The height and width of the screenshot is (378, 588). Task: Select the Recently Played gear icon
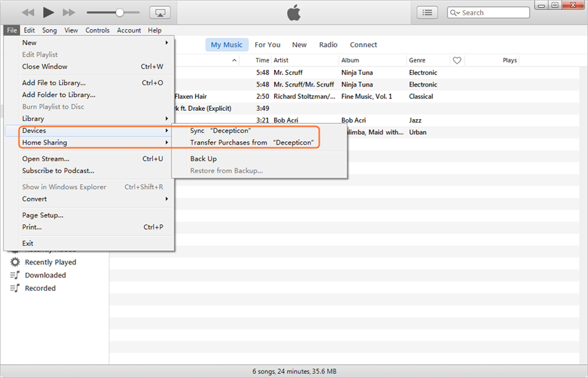(x=15, y=262)
